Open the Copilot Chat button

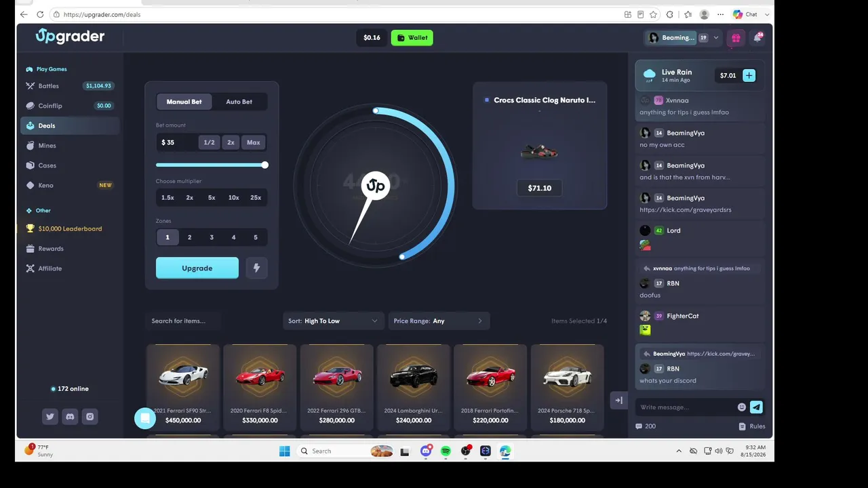[745, 14]
